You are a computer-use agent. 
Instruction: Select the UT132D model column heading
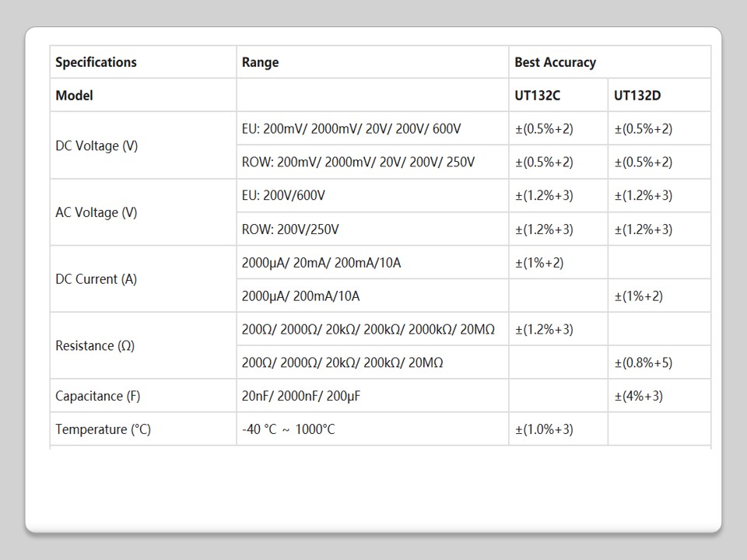[637, 96]
